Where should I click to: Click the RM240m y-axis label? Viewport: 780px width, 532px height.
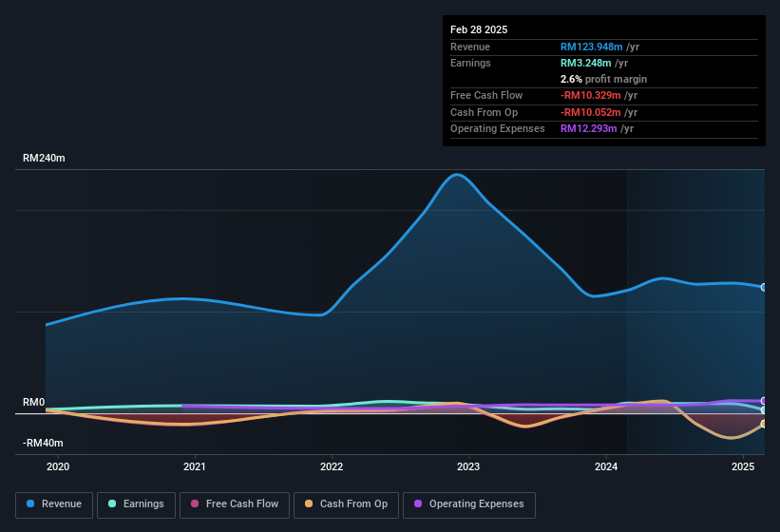44,158
